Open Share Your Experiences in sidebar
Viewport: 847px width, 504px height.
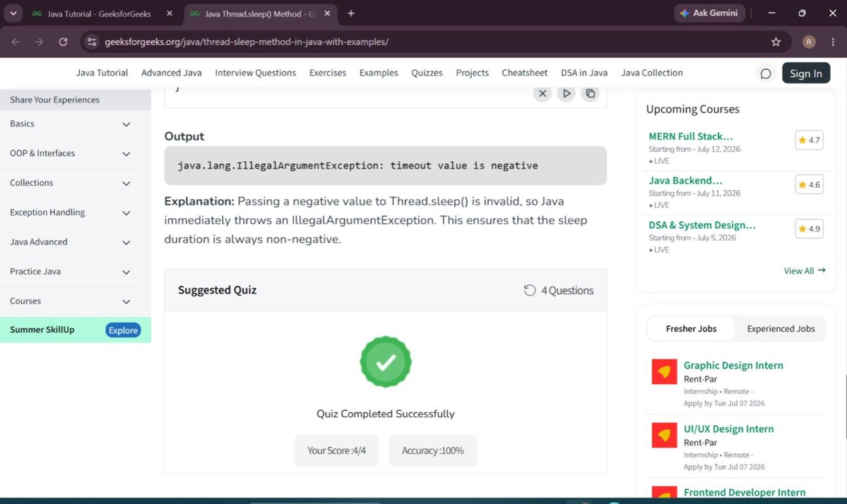coord(75,100)
